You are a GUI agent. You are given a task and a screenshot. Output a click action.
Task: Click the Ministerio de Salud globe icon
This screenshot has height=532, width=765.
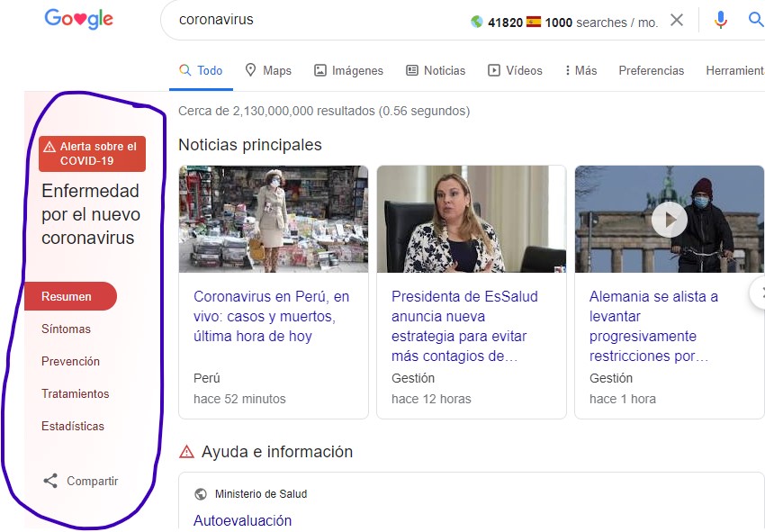(x=201, y=494)
